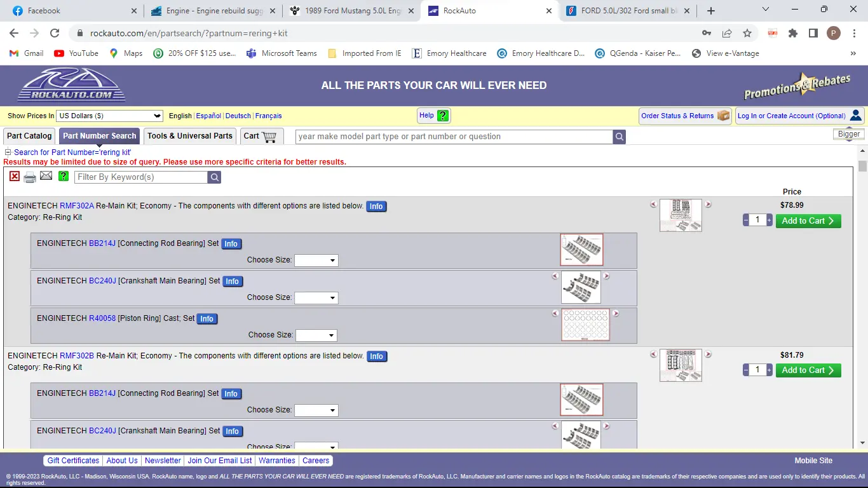868x488 pixels.
Task: Open the browser tab search chevron
Action: [x=766, y=10]
